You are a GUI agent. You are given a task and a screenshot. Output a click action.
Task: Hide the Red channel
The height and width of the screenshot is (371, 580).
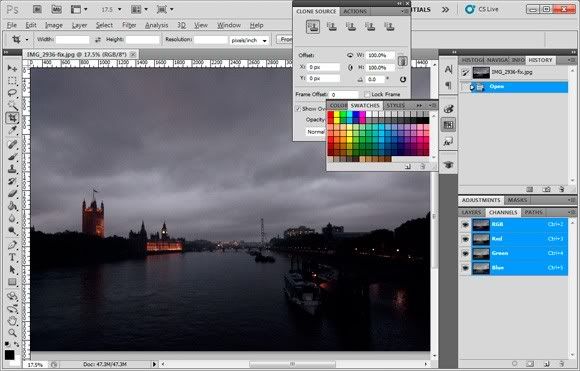[x=465, y=239]
